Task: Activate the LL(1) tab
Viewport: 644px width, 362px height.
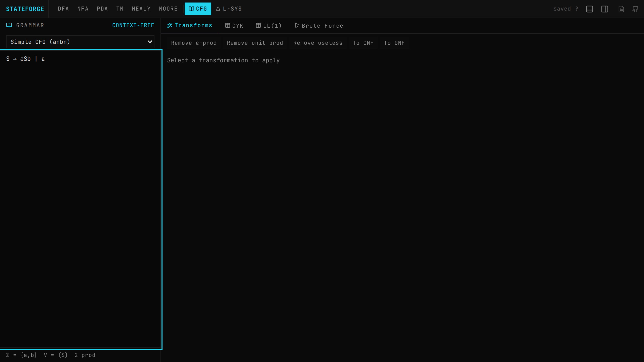Action: [269, 25]
